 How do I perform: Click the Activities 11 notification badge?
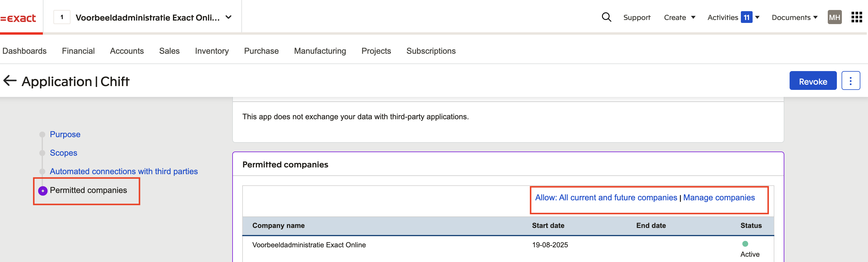[x=746, y=17]
